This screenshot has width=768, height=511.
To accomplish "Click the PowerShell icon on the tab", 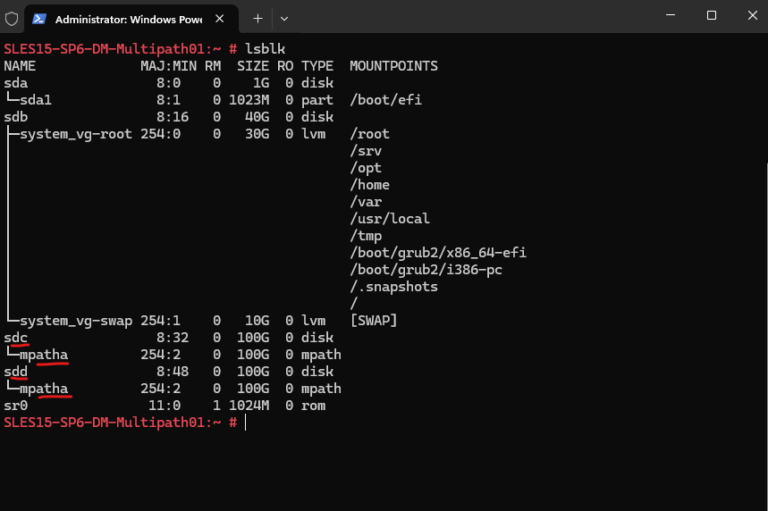I will (x=38, y=19).
